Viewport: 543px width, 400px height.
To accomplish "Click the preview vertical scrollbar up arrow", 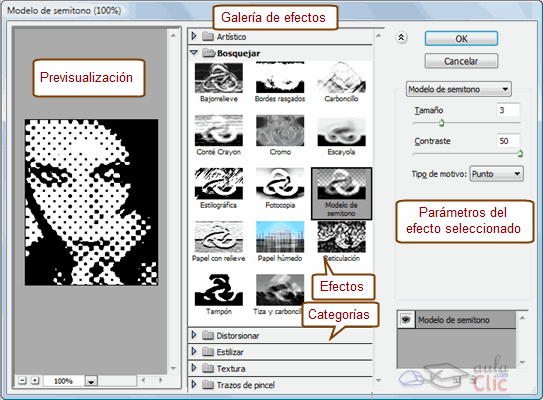I will tap(173, 36).
